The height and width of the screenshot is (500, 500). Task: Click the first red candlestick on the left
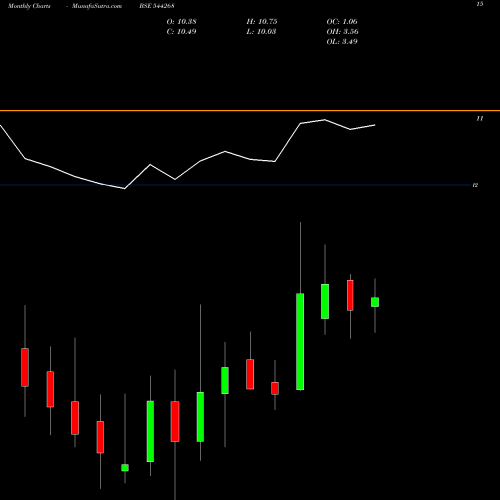coord(25,367)
